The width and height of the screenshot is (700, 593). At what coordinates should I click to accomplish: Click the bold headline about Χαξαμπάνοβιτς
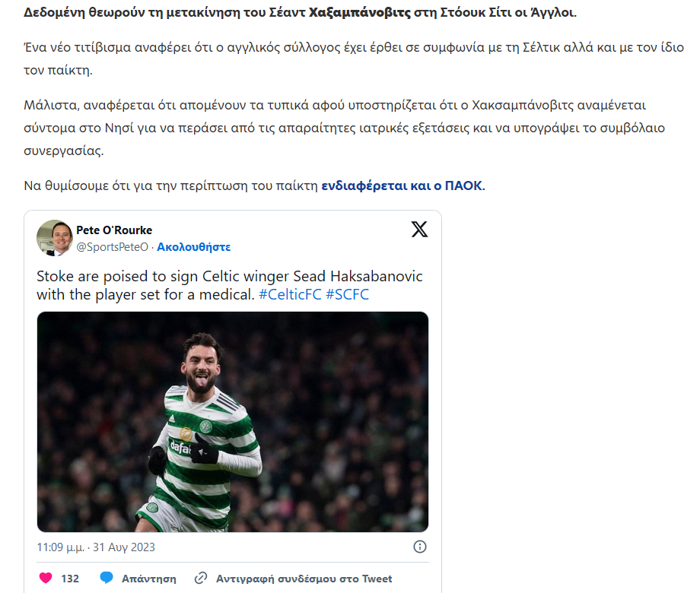point(300,12)
